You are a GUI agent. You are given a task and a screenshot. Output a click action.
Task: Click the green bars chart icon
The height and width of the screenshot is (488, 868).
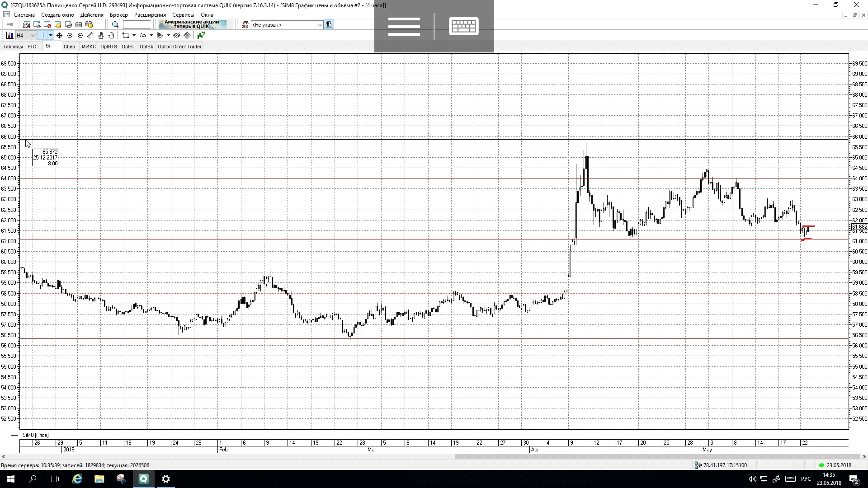click(201, 35)
